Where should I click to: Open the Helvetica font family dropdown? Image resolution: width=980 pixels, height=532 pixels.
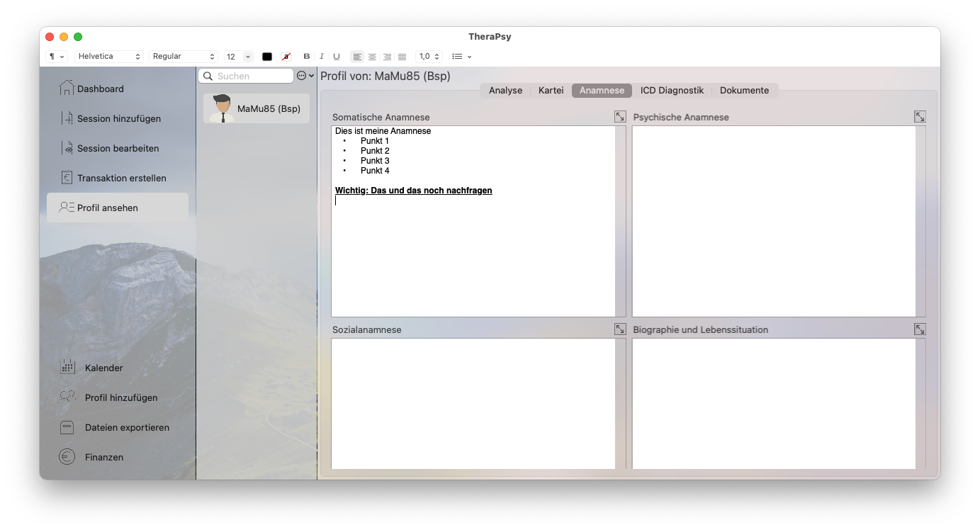pos(109,57)
